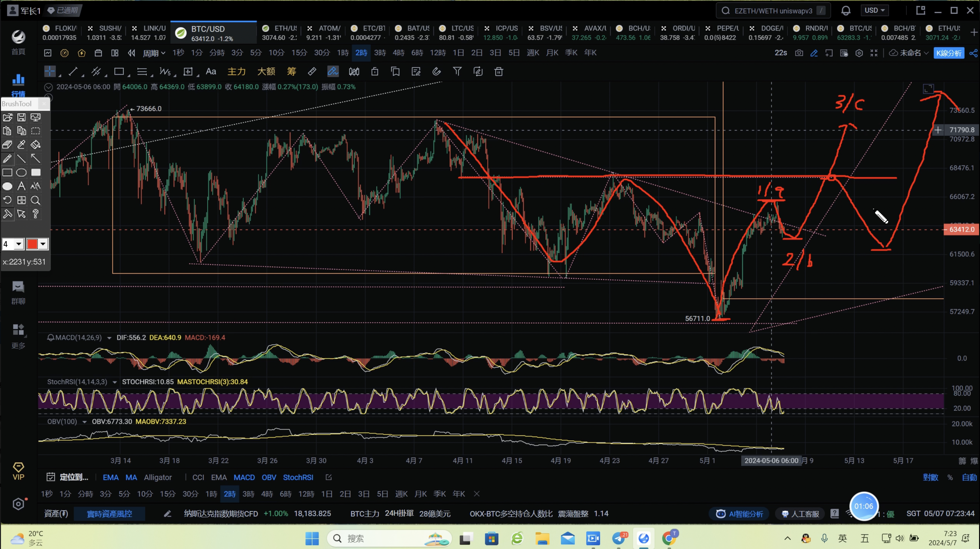Open file via BrushTool folder icon
The height and width of the screenshot is (549, 980).
7,117
